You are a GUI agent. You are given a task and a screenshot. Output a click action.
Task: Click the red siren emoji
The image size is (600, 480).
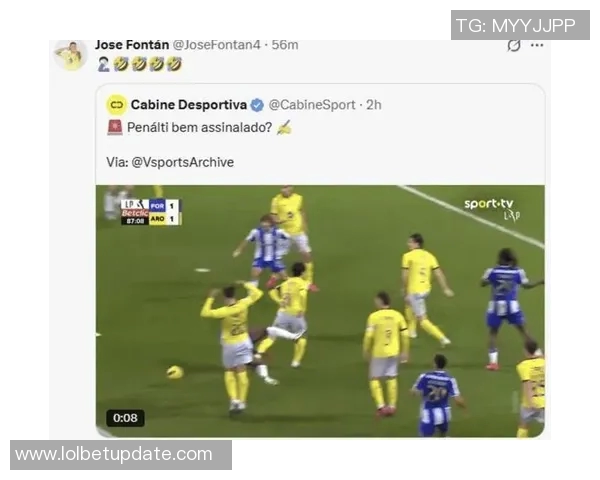[115, 127]
